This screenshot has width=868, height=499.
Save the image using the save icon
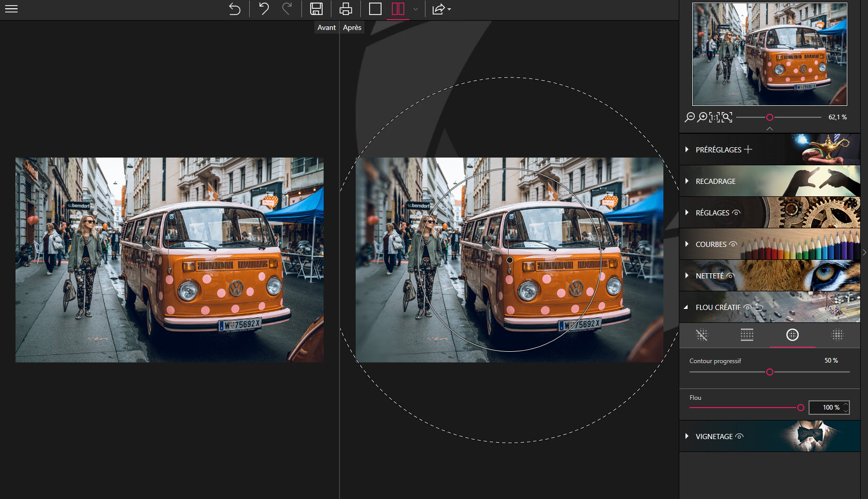[316, 9]
